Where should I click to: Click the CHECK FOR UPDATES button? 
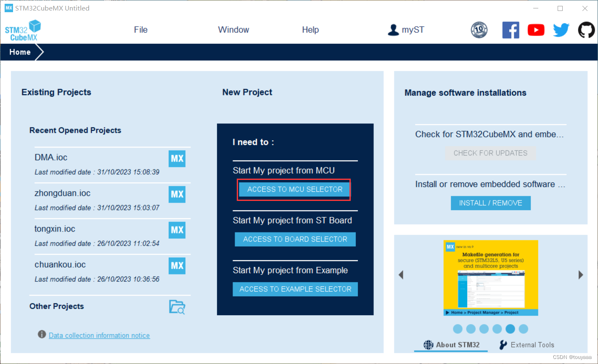(490, 153)
